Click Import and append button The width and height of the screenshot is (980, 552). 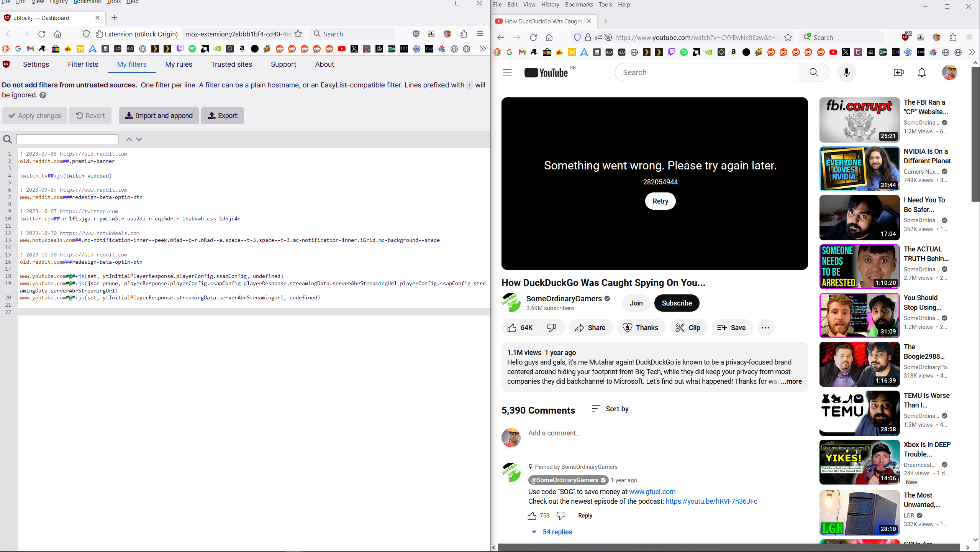pos(159,115)
